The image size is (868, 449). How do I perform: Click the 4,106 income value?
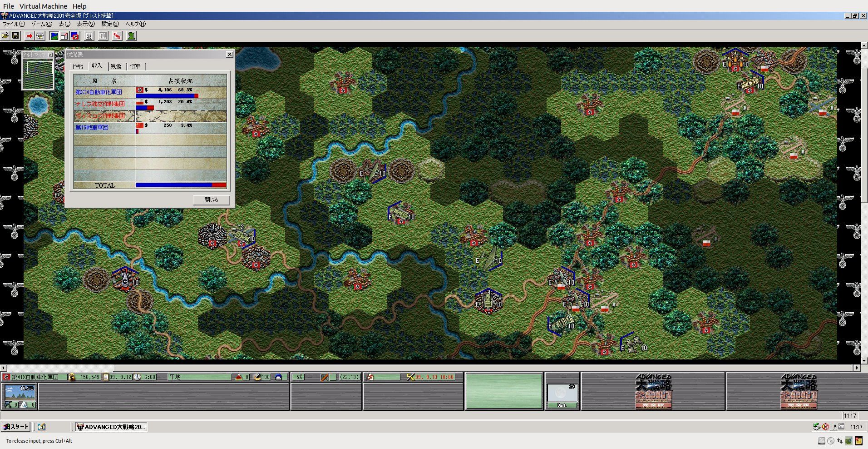(x=165, y=90)
